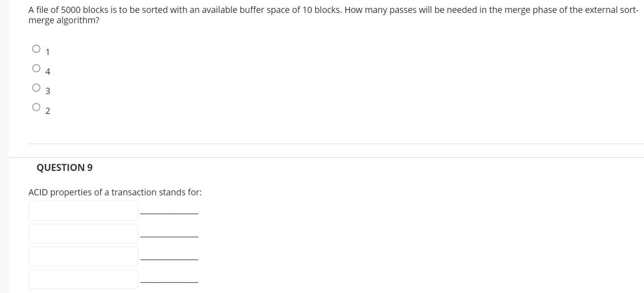This screenshot has height=293, width=644.
Task: Click the label text 1 next to its radio
Action: (x=47, y=52)
